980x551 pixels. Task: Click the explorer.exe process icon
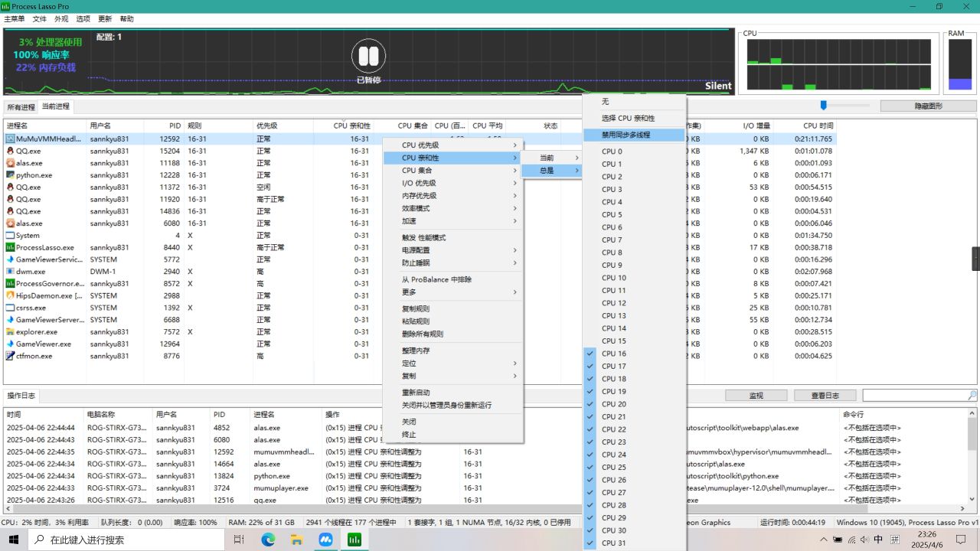pyautogui.click(x=11, y=332)
